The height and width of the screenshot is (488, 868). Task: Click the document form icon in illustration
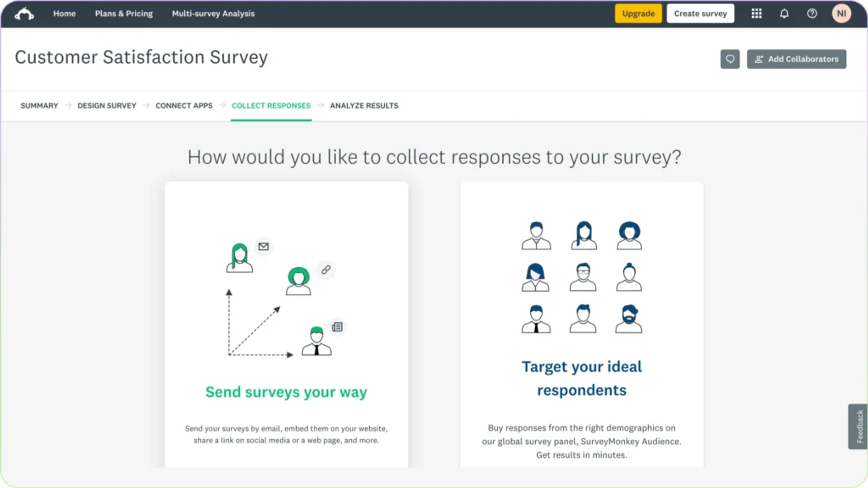click(x=337, y=327)
